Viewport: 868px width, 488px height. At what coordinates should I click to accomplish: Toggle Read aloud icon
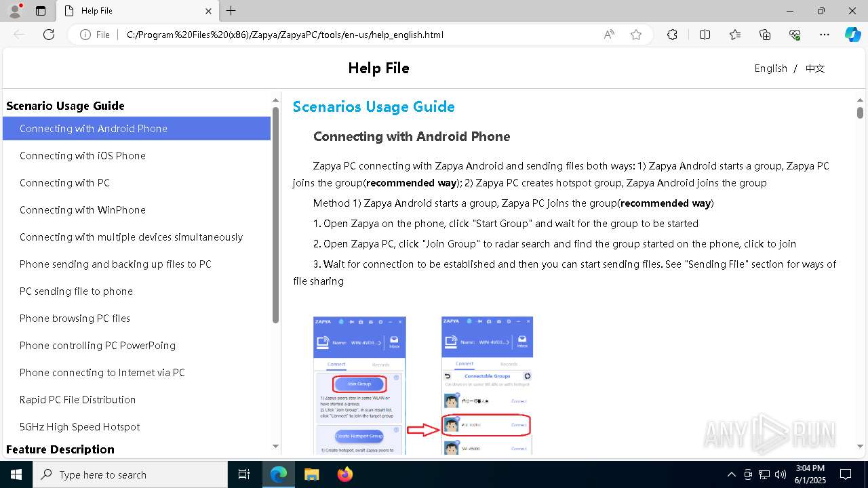click(x=609, y=35)
